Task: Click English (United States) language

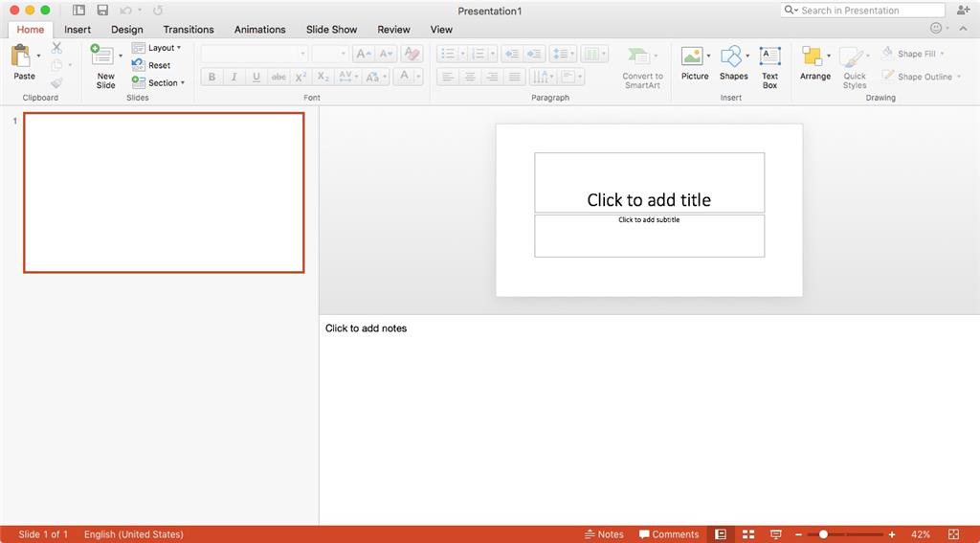Action: pos(134,534)
